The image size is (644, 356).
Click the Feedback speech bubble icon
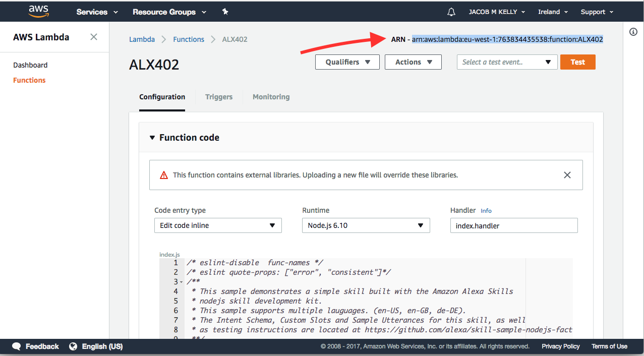(x=17, y=346)
